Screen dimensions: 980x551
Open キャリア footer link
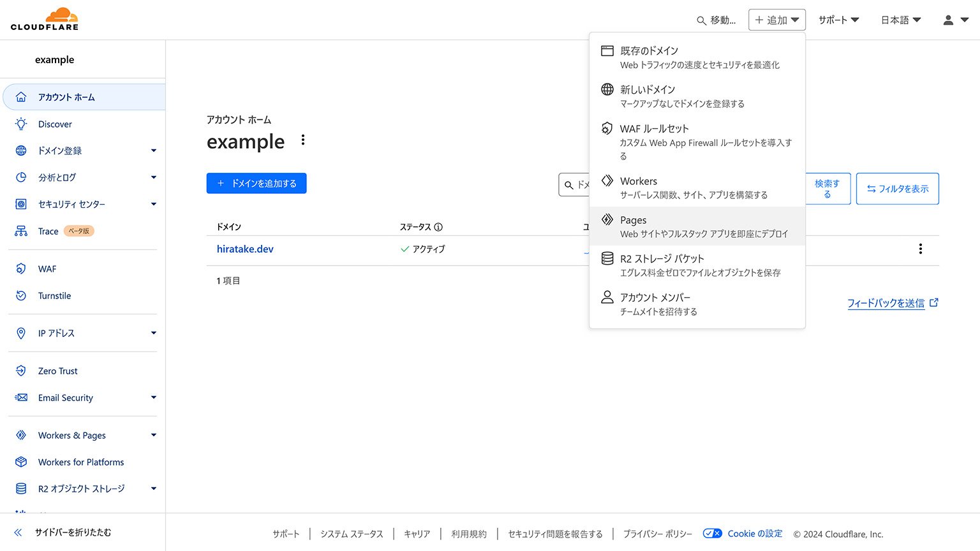pyautogui.click(x=417, y=534)
